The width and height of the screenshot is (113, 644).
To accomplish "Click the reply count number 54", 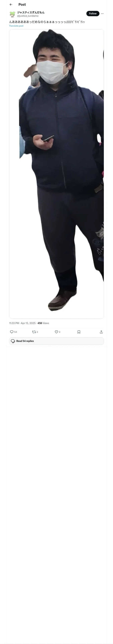I will (x=16, y=332).
